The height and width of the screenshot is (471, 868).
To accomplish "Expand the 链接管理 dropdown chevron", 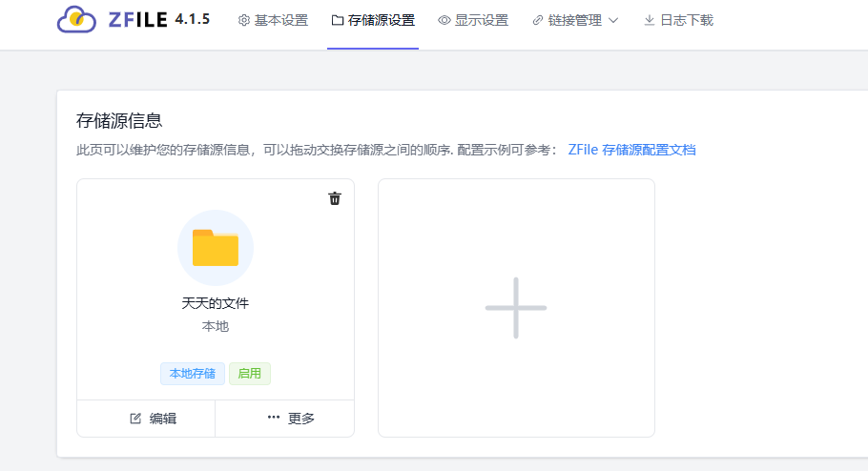I will pyautogui.click(x=613, y=20).
